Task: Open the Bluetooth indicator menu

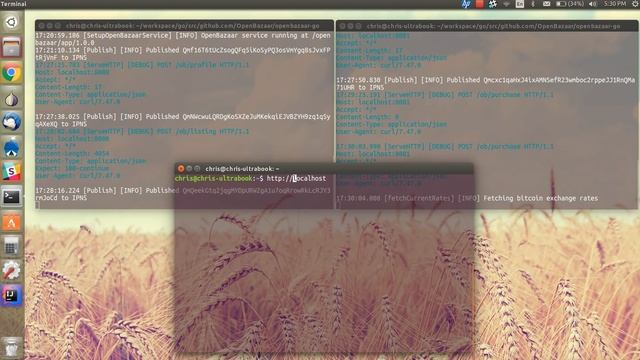Action: coord(533,4)
